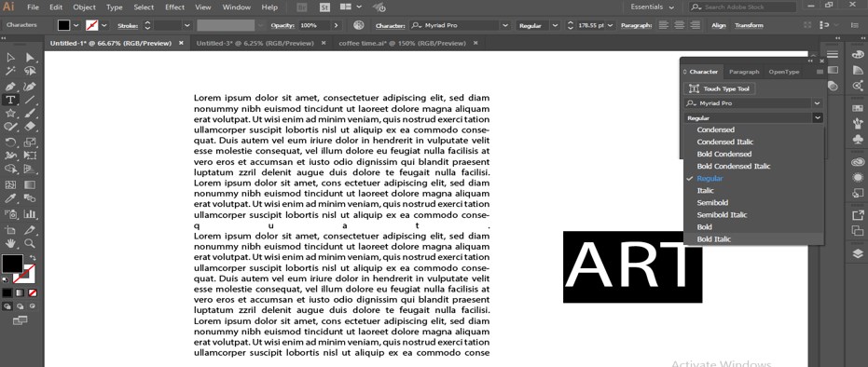Viewport: 868px width, 367px height.
Task: Switch to coffee time.ai document tab
Action: 402,43
